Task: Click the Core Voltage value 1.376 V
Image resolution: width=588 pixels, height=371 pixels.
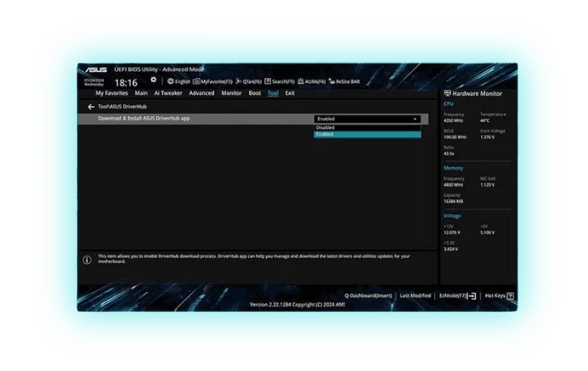Action: click(488, 138)
